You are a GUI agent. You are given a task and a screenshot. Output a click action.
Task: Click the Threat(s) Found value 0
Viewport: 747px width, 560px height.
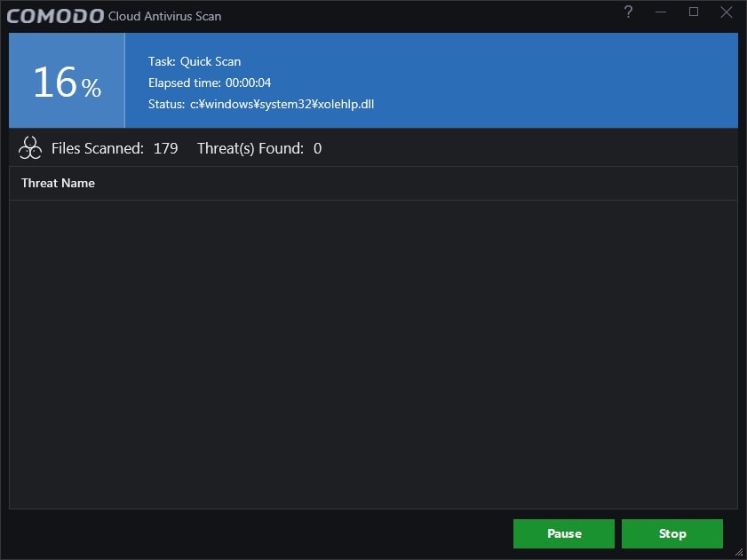[317, 148]
